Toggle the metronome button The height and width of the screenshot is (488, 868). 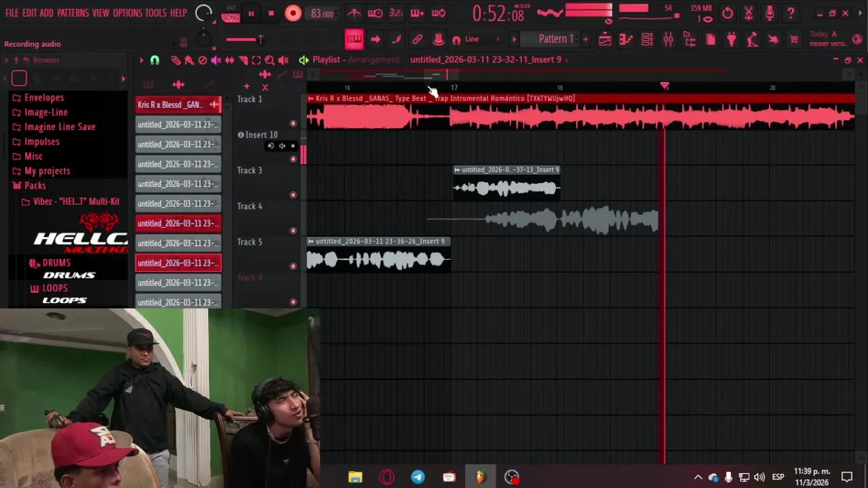[354, 13]
